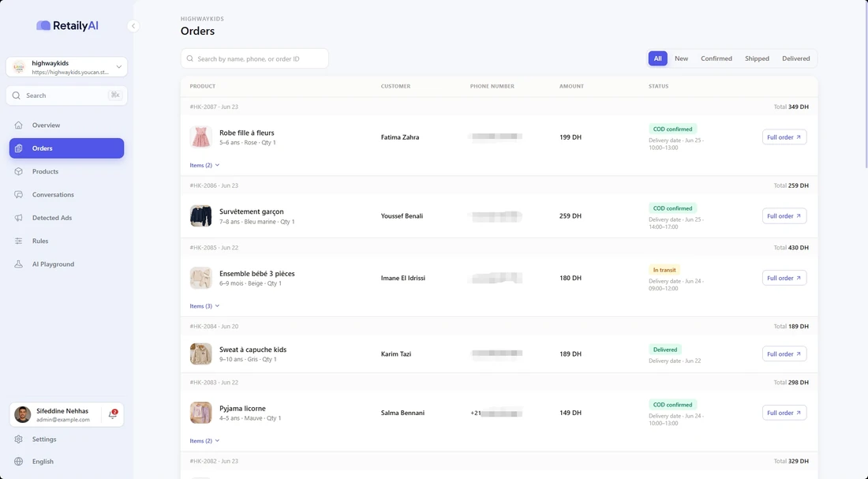Viewport: 868px width, 479px height.
Task: Open Full order for Karim Tazi
Action: pyautogui.click(x=784, y=354)
